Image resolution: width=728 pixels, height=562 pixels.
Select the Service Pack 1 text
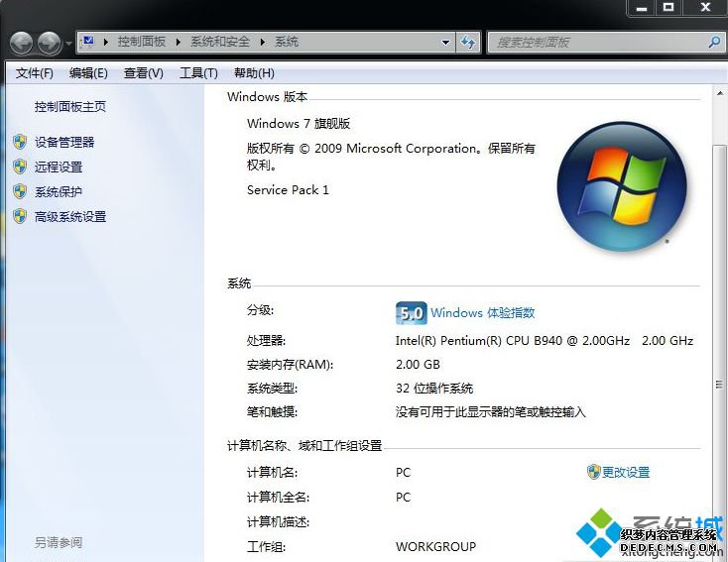(288, 189)
